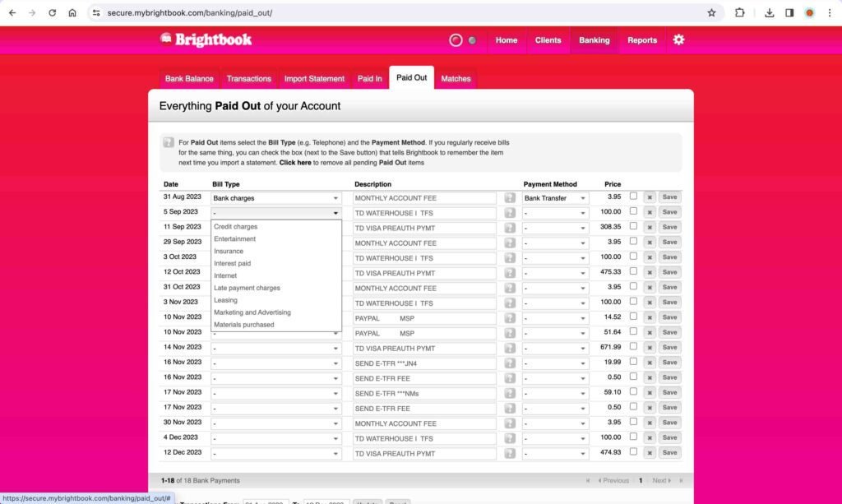The height and width of the screenshot is (504, 842).
Task: Delete the 31 Aug 2023 row with the x icon
Action: (x=649, y=197)
